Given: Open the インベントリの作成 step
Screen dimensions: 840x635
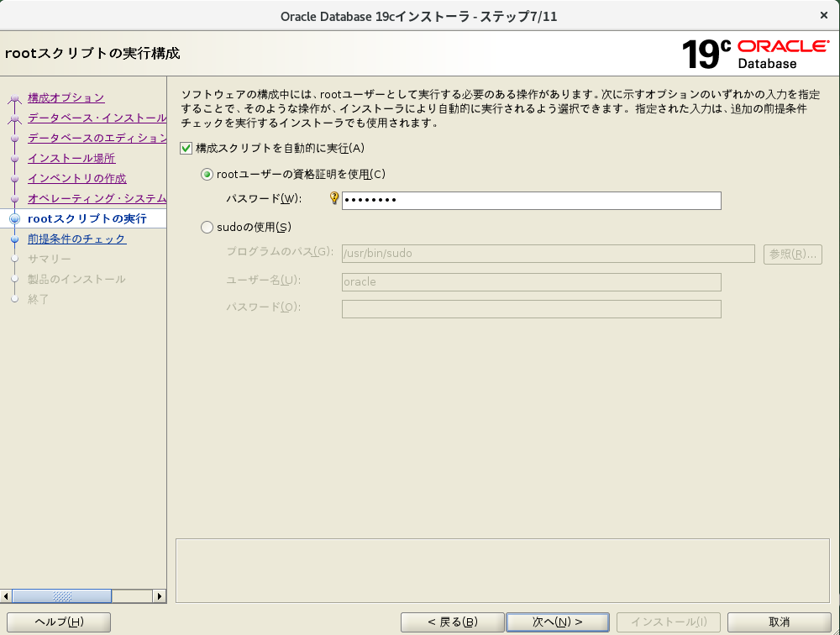Looking at the screenshot, I should (x=76, y=178).
